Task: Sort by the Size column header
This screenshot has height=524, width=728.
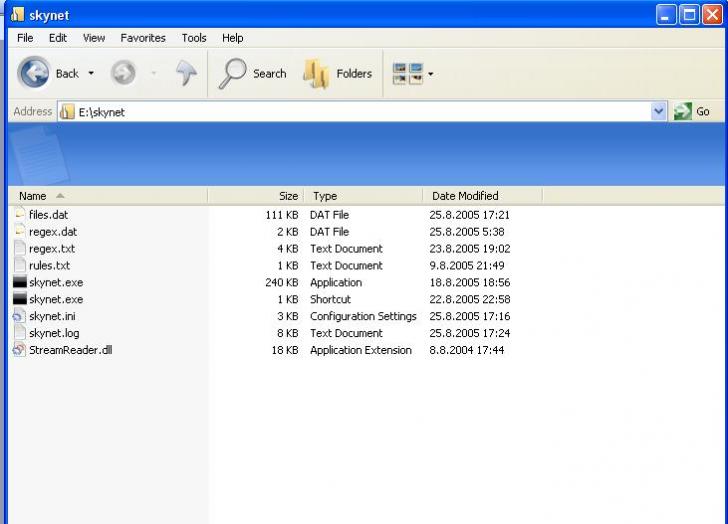Action: 256,196
